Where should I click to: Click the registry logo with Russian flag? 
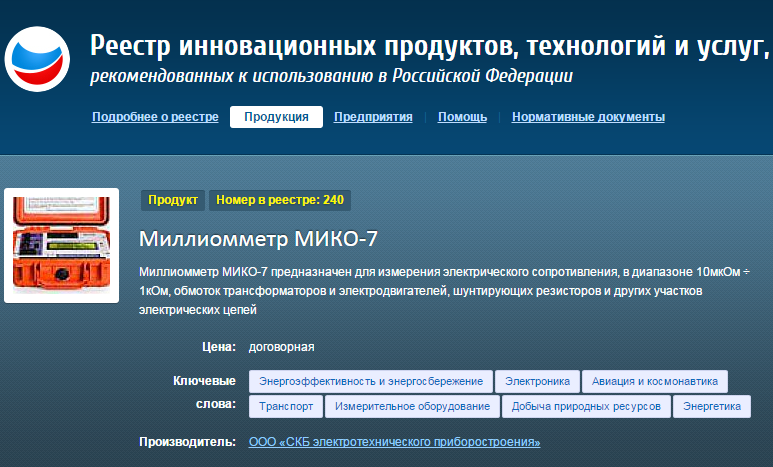[x=37, y=59]
